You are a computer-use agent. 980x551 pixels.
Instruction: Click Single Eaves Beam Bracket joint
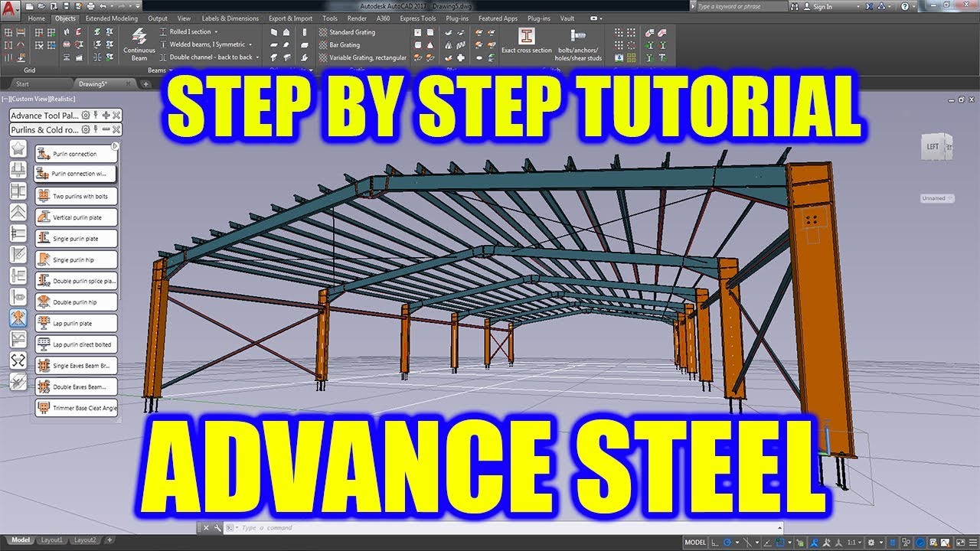pyautogui.click(x=76, y=366)
